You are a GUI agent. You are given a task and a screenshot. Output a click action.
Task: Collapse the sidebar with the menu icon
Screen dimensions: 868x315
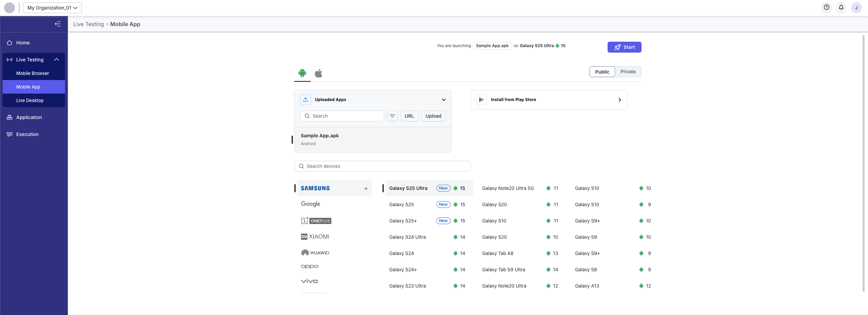tap(58, 24)
